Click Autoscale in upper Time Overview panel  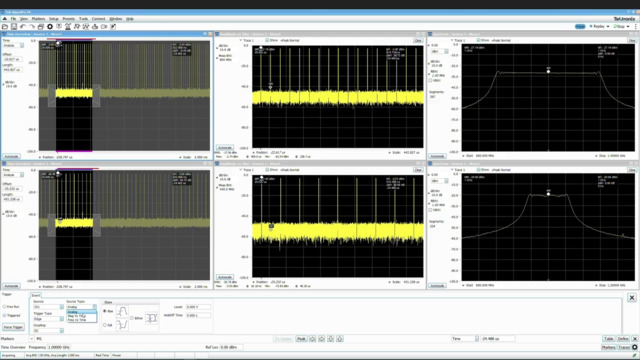(x=11, y=156)
